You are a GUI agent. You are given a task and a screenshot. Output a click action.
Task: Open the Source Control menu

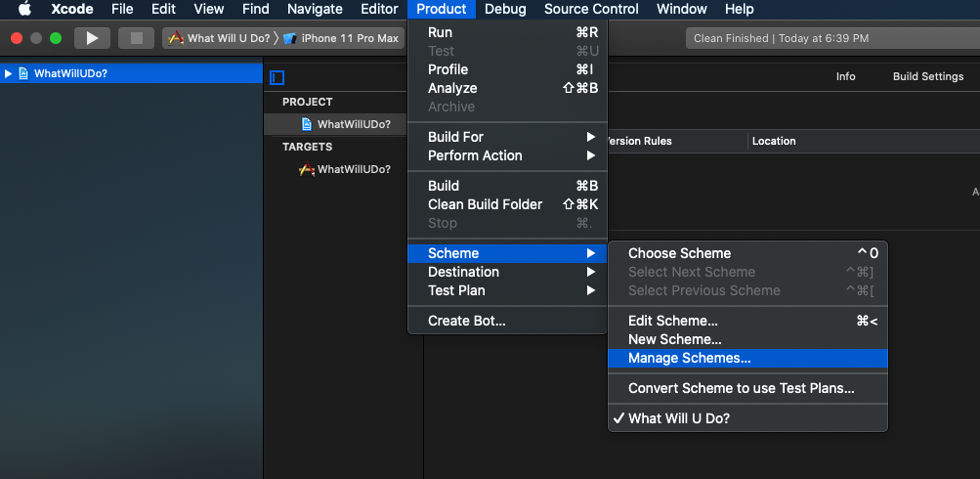[x=591, y=9]
